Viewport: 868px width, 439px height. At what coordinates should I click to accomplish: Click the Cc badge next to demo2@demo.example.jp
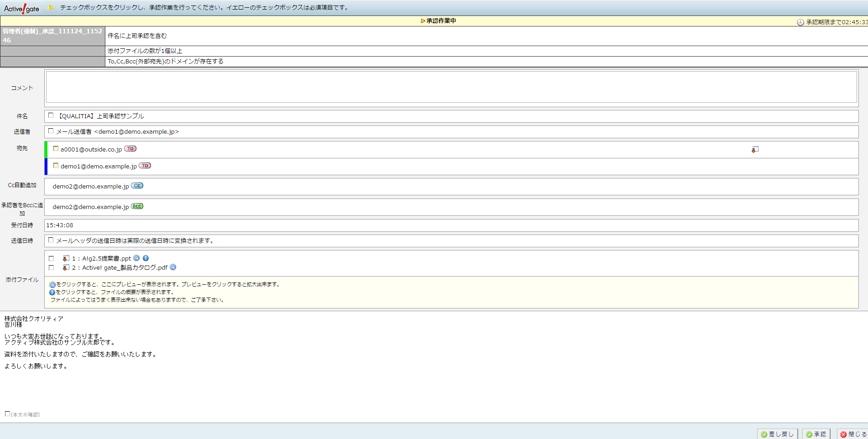[137, 186]
